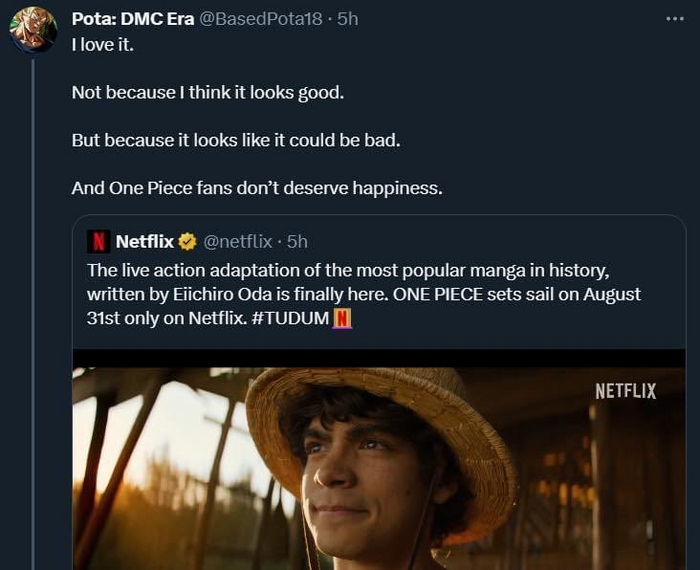Open the three-dot more options menu
The image size is (700, 570).
[x=675, y=20]
